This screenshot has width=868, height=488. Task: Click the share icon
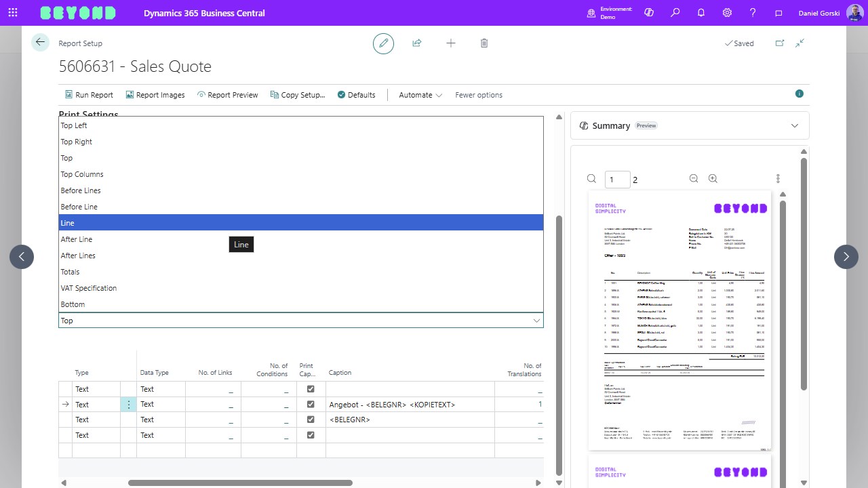coord(417,43)
